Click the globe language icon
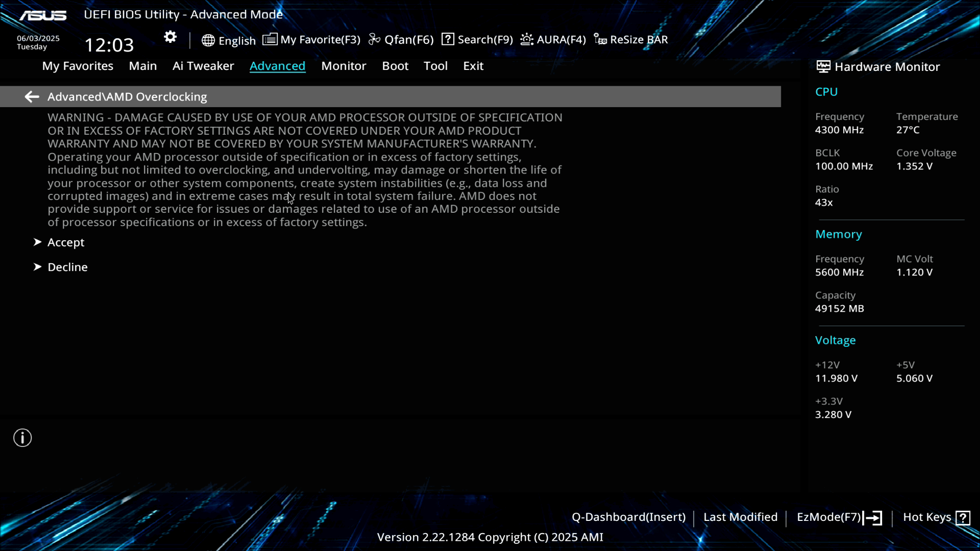Screen dimensions: 980x551 click(x=208, y=40)
